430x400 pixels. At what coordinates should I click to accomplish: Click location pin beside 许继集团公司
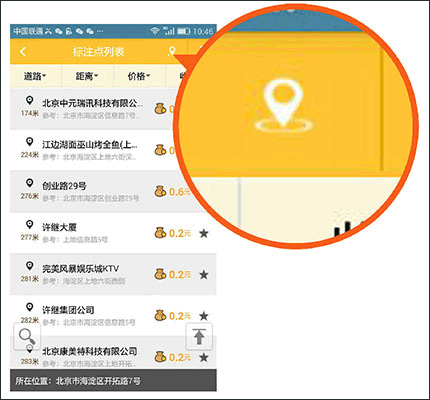point(30,307)
